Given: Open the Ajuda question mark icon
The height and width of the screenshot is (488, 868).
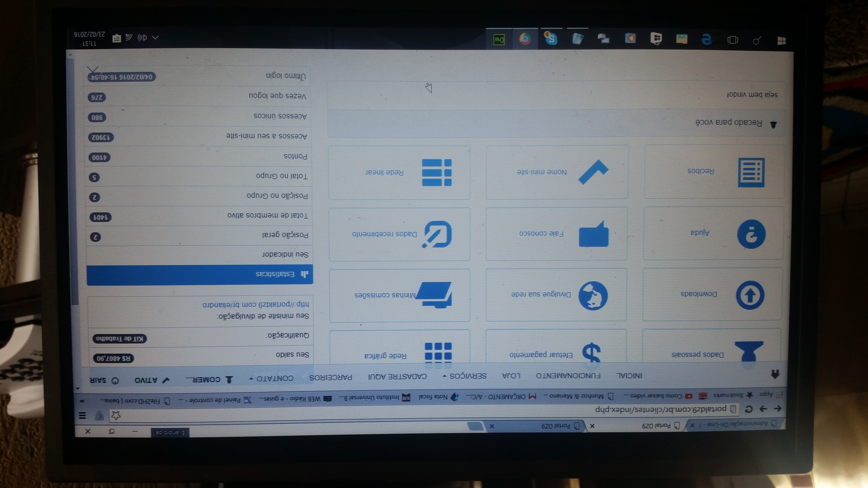Looking at the screenshot, I should coord(751,234).
